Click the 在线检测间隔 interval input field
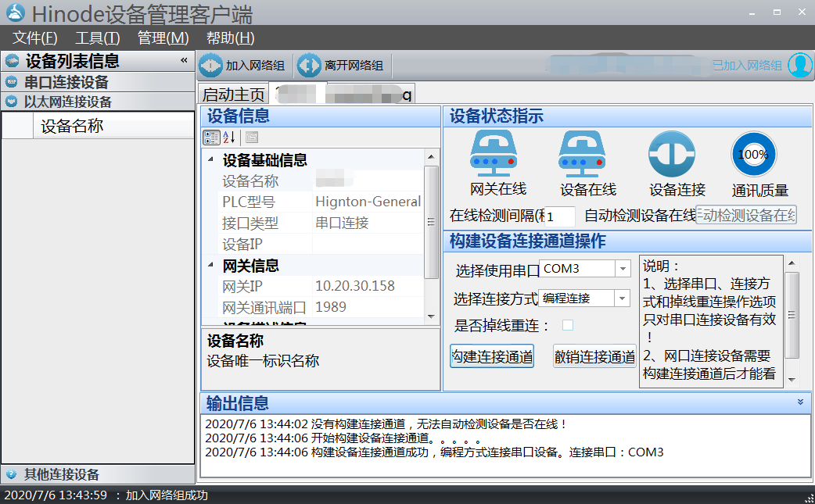Viewport: 815px width, 504px height. pyautogui.click(x=560, y=215)
